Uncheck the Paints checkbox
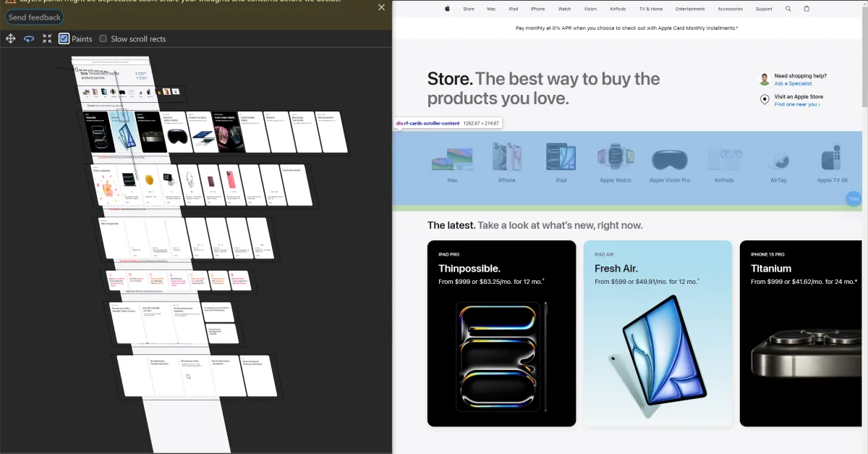This screenshot has width=868, height=454. (64, 38)
